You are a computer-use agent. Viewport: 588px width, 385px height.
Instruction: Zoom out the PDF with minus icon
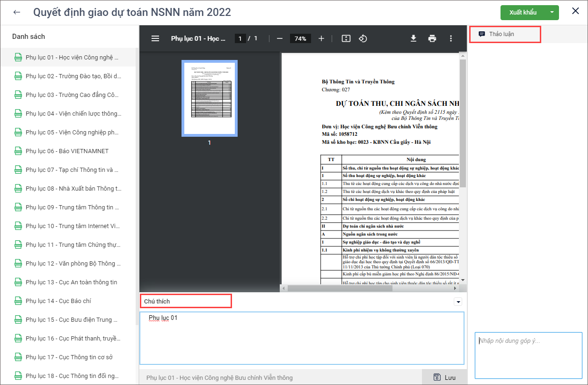(x=280, y=38)
